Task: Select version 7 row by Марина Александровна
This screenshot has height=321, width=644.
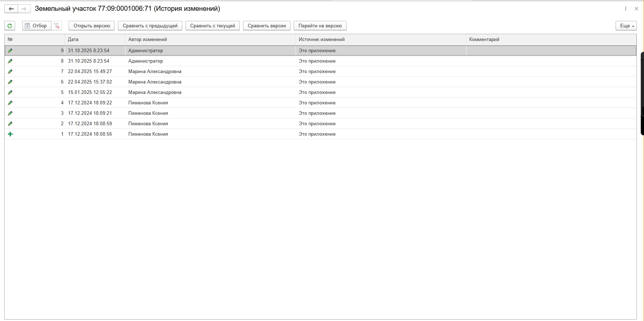Action: pos(320,72)
